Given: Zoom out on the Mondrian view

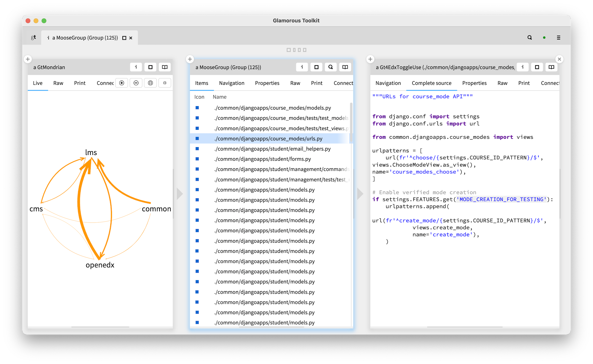Looking at the screenshot, I should coord(136,83).
